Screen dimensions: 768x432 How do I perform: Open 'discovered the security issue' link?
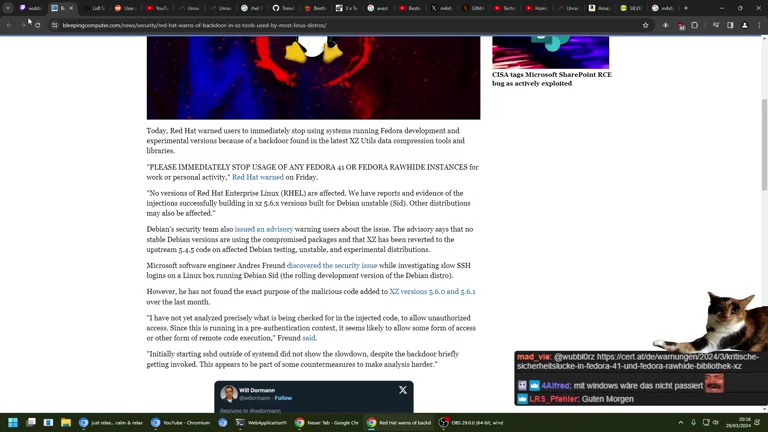[332, 266]
